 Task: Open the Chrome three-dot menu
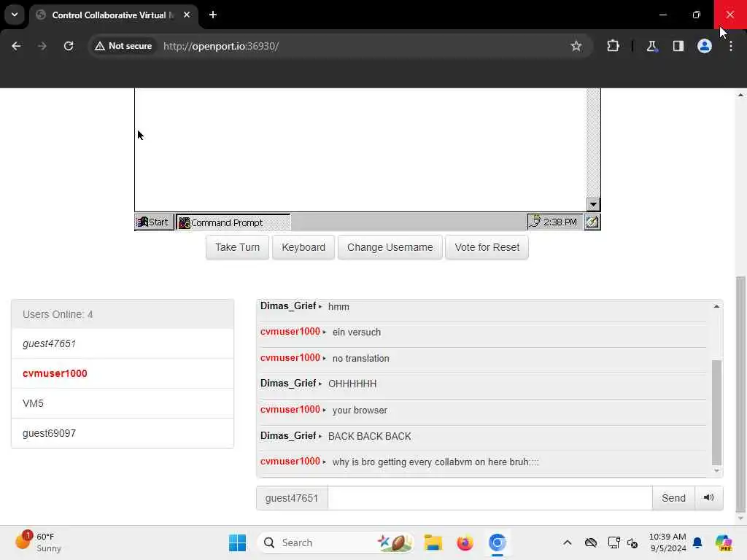click(731, 46)
